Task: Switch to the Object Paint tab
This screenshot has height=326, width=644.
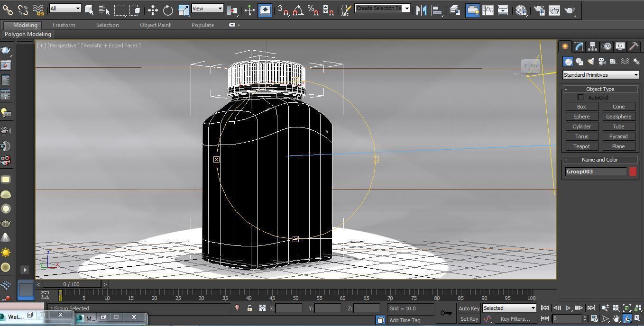Action: tap(155, 25)
